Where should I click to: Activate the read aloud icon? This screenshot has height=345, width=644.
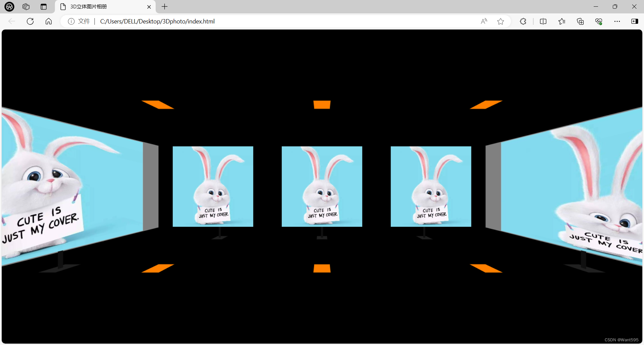point(484,21)
